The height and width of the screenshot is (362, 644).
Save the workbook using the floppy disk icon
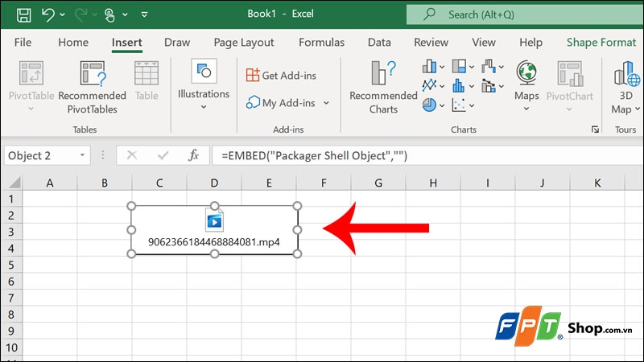[23, 14]
